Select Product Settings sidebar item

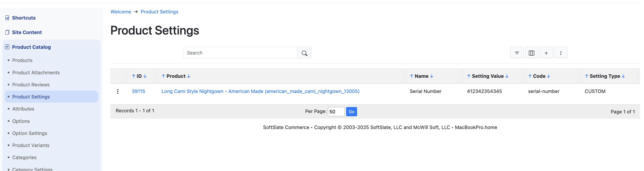pos(52,97)
